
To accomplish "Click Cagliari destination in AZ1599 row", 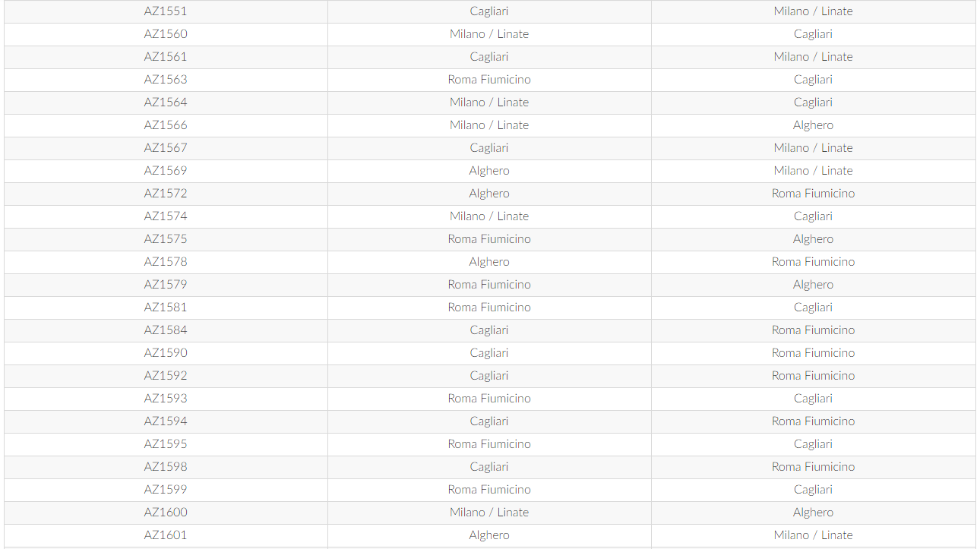I will [x=813, y=490].
